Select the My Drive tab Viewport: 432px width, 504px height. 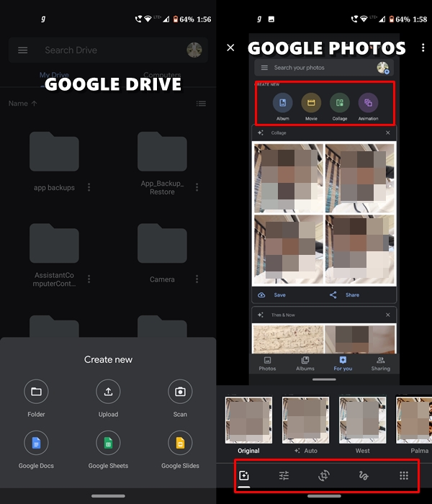click(54, 75)
